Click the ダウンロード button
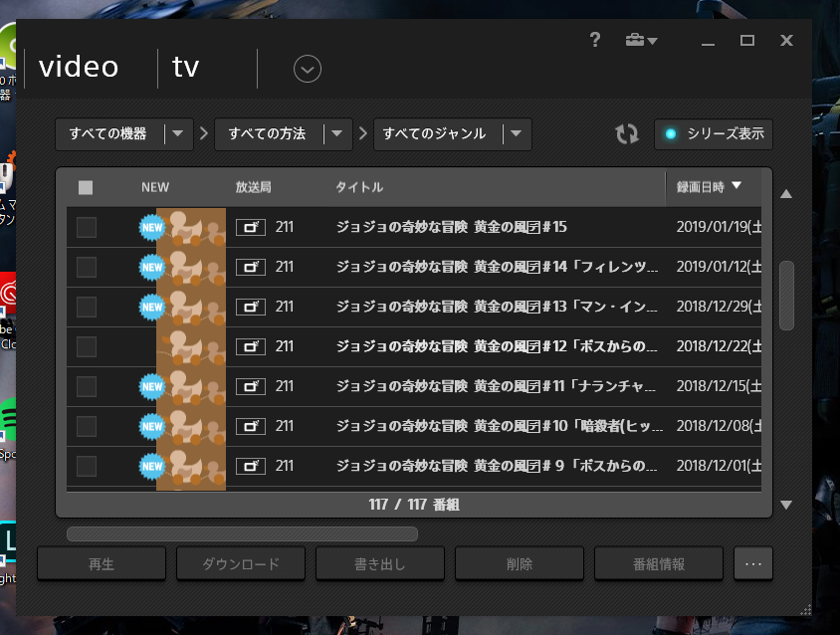This screenshot has height=635, width=840. tap(241, 563)
